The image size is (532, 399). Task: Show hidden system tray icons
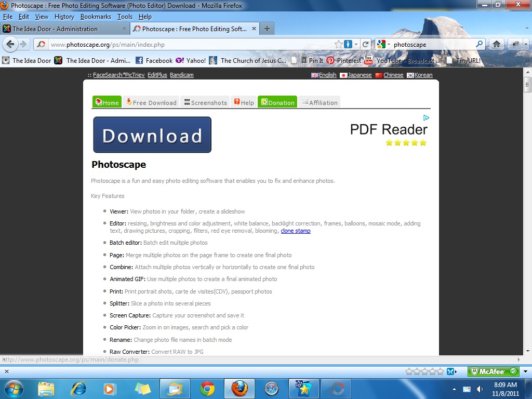pyautogui.click(x=454, y=389)
